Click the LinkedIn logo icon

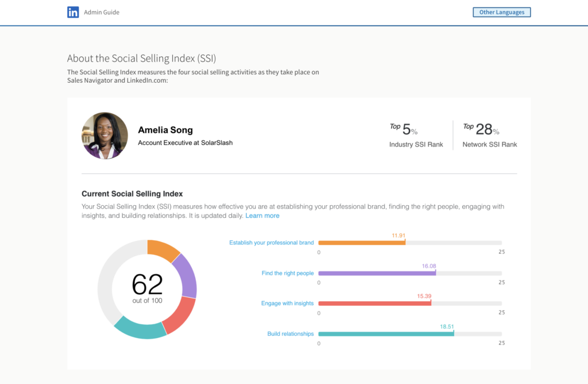(73, 11)
